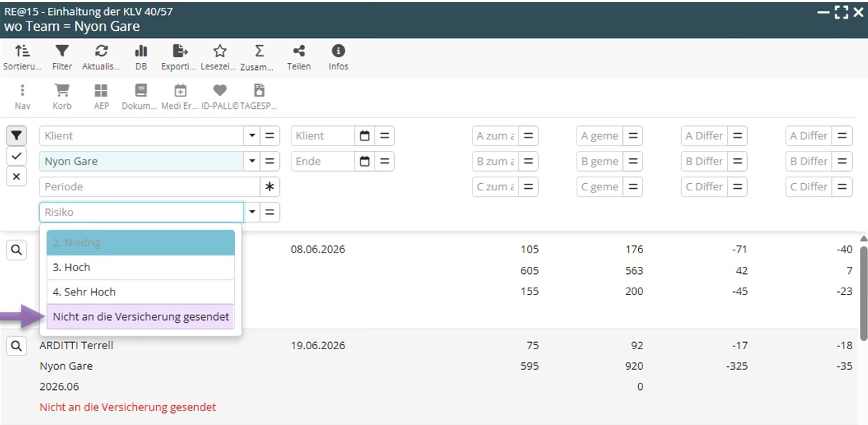The image size is (868, 425).
Task: Open the DB chart icon
Action: [141, 57]
